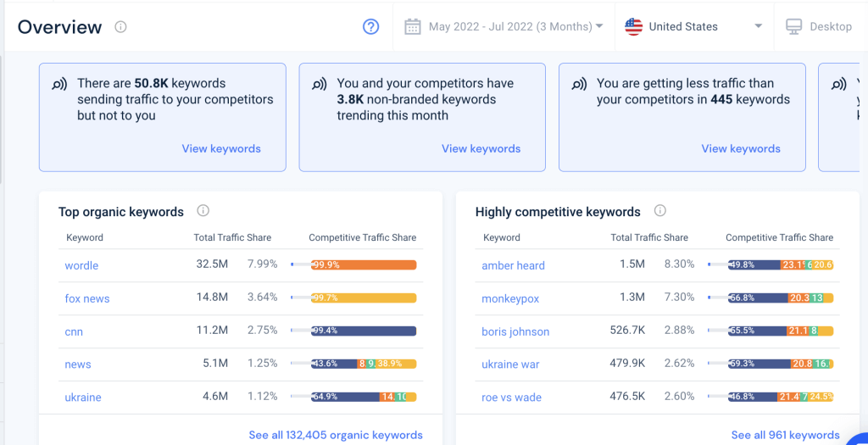Open the boris johnson keyword
The height and width of the screenshot is (445, 868).
click(515, 332)
